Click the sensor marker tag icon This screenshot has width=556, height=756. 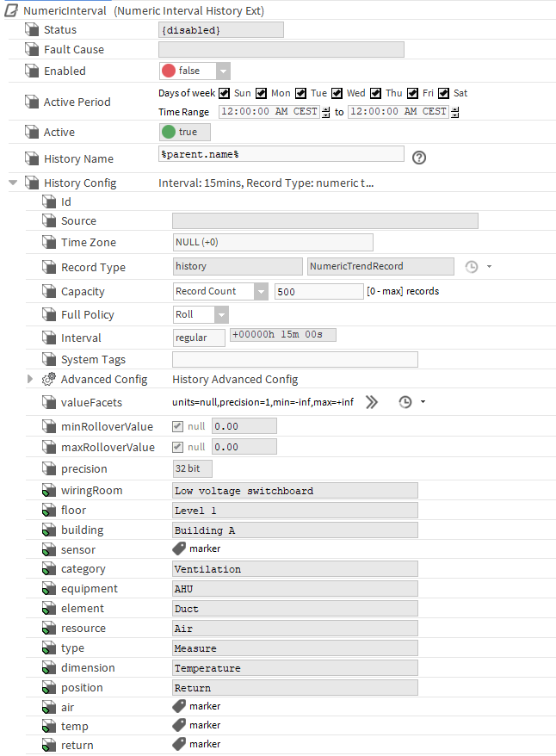click(x=179, y=548)
